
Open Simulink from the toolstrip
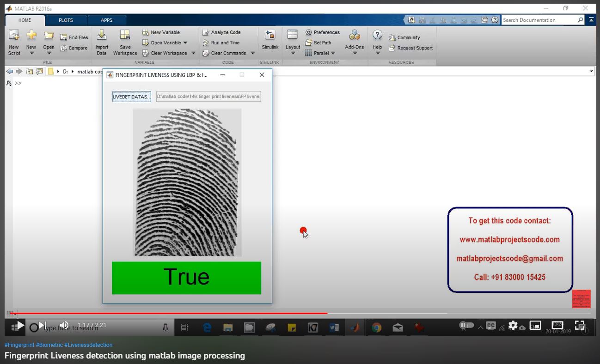pos(270,35)
